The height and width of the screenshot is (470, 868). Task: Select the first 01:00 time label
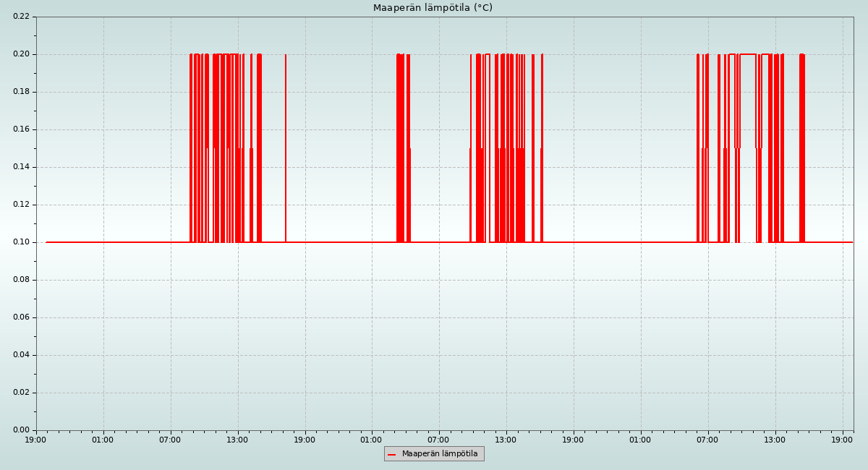pos(103,440)
